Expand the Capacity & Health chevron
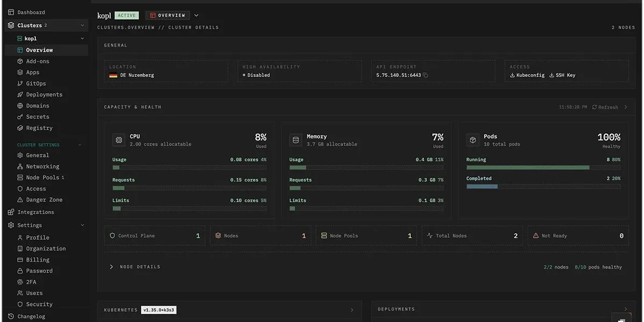The width and height of the screenshot is (644, 322). [626, 107]
